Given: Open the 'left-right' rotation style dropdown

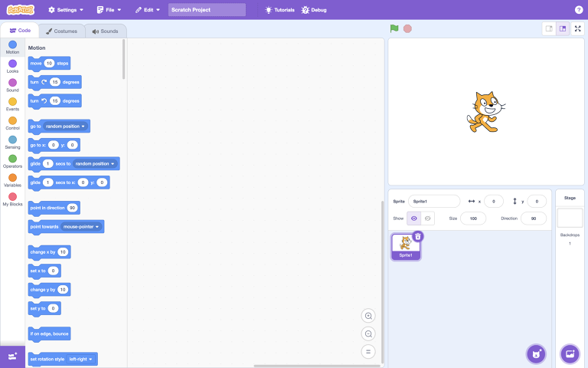Looking at the screenshot, I should coord(81,359).
